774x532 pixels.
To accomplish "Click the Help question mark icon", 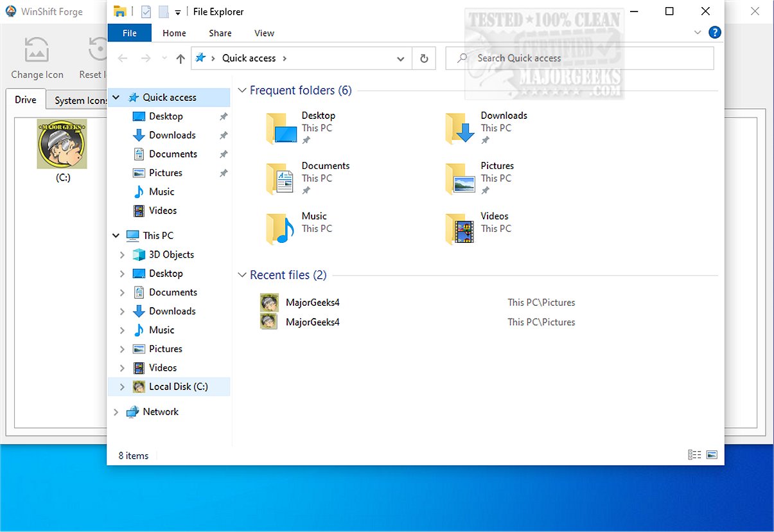I will coord(714,33).
